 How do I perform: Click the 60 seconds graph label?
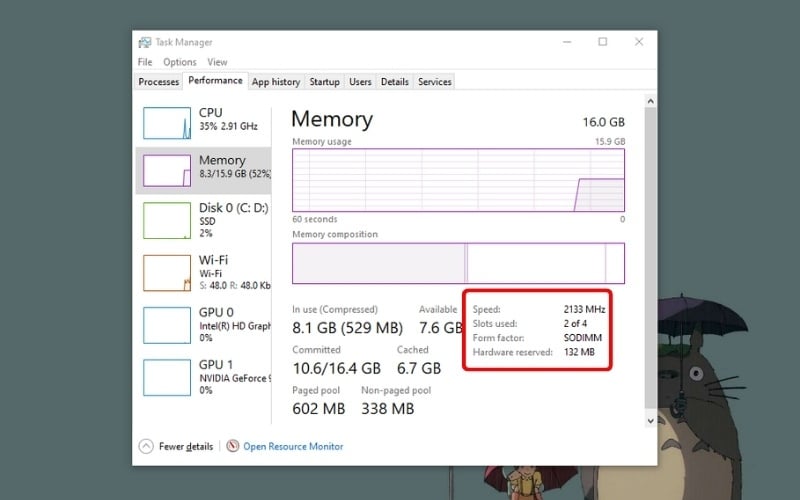click(315, 219)
